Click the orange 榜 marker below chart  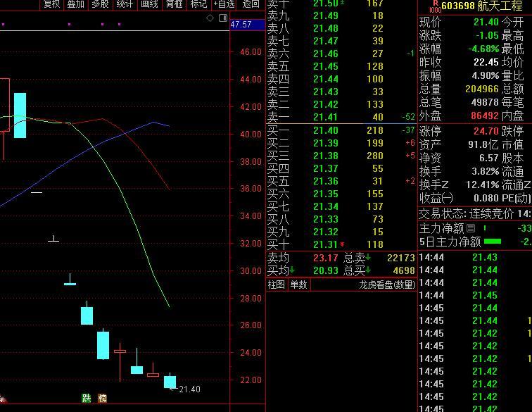point(102,398)
